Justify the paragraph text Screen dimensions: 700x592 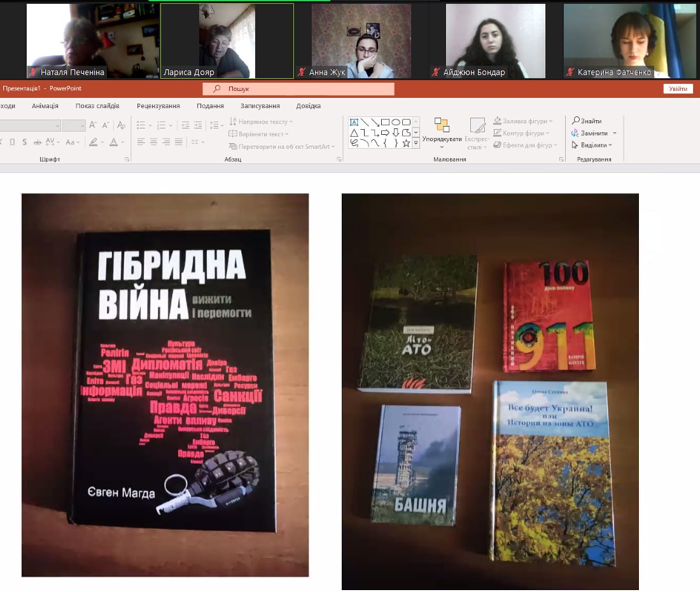pos(179,142)
